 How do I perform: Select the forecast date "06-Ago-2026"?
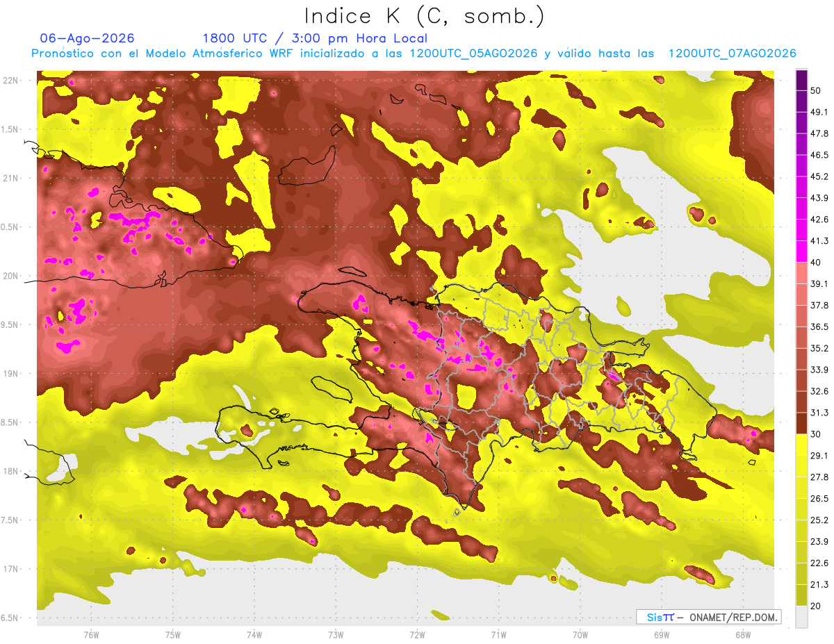click(88, 38)
